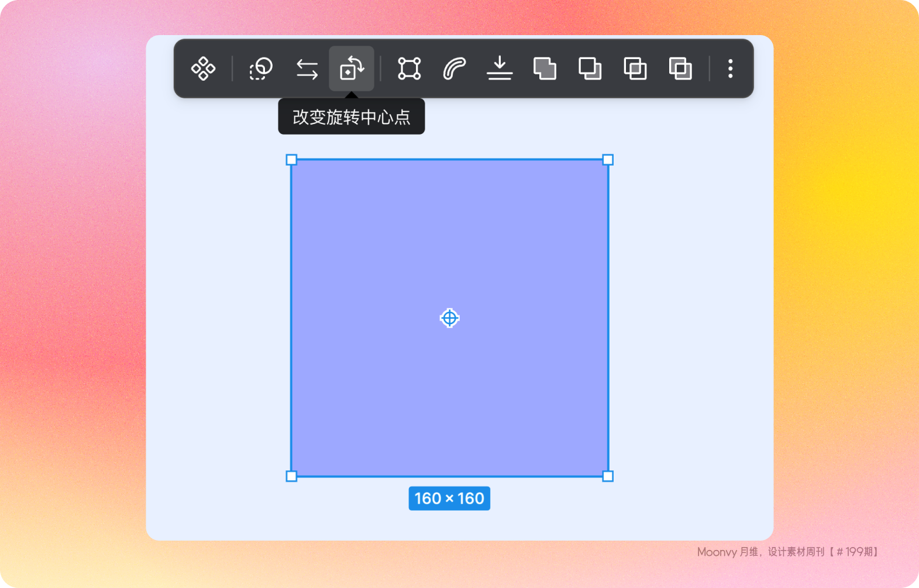Click the four-diamond components icon
Viewport: 919px width, 588px height.
pyautogui.click(x=203, y=69)
